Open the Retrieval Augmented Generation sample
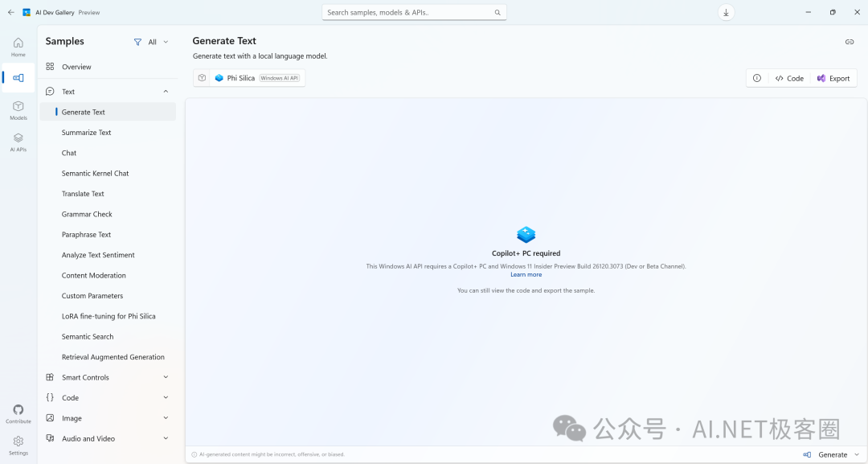Viewport: 868px width, 464px height. pos(108,357)
